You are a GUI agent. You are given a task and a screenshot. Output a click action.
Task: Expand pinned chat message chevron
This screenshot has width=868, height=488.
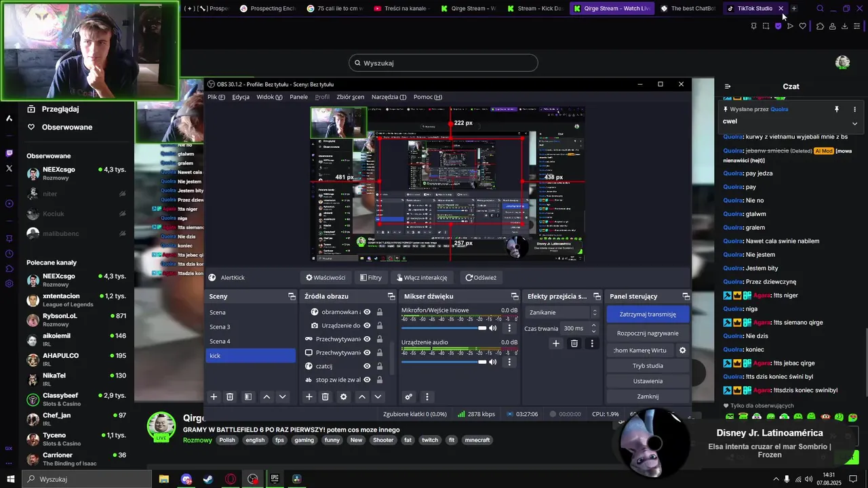pyautogui.click(x=854, y=123)
